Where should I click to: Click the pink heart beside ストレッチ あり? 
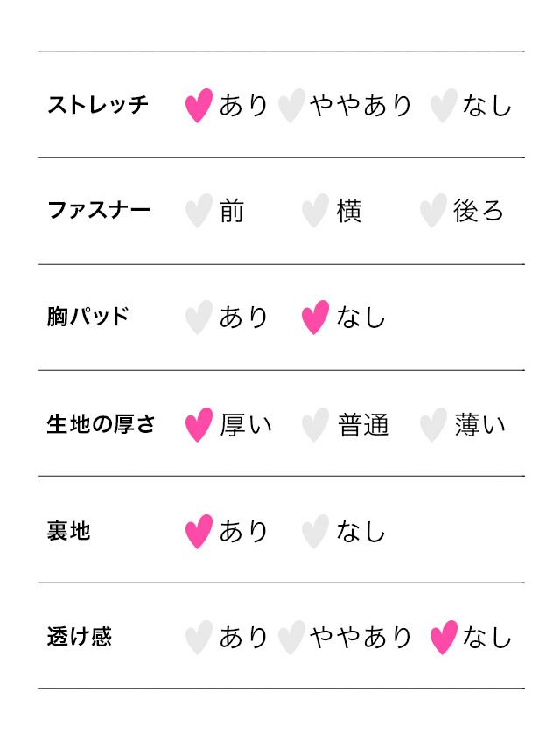point(199,106)
